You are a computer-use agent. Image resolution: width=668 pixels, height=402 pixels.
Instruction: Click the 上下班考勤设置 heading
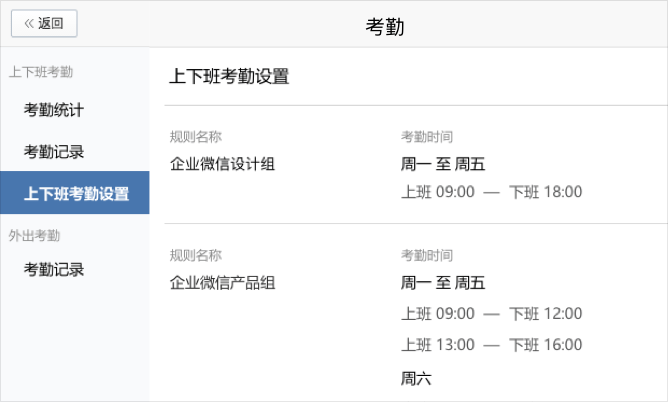(229, 77)
